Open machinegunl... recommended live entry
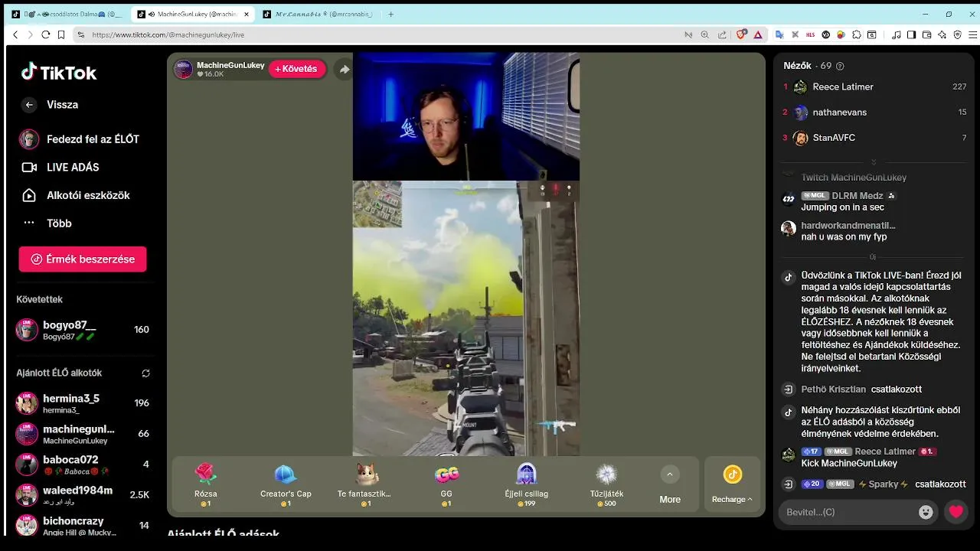The height and width of the screenshot is (551, 980). (83, 434)
